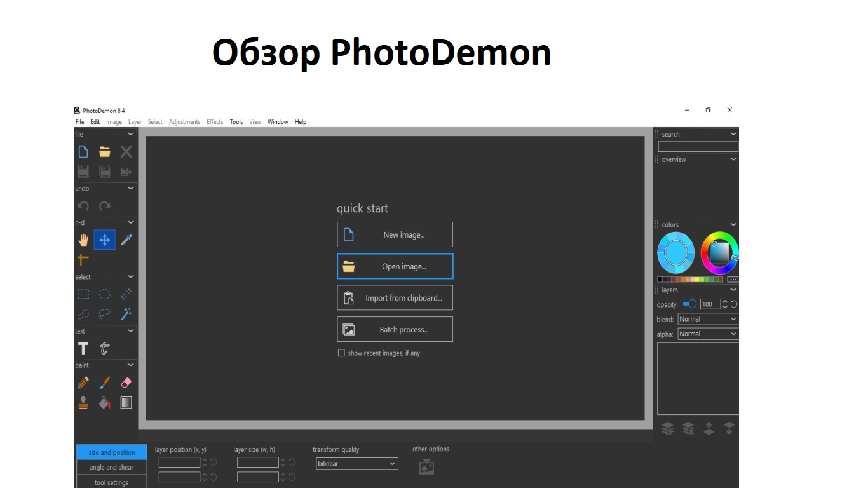Collapse the text tool panel

click(131, 330)
